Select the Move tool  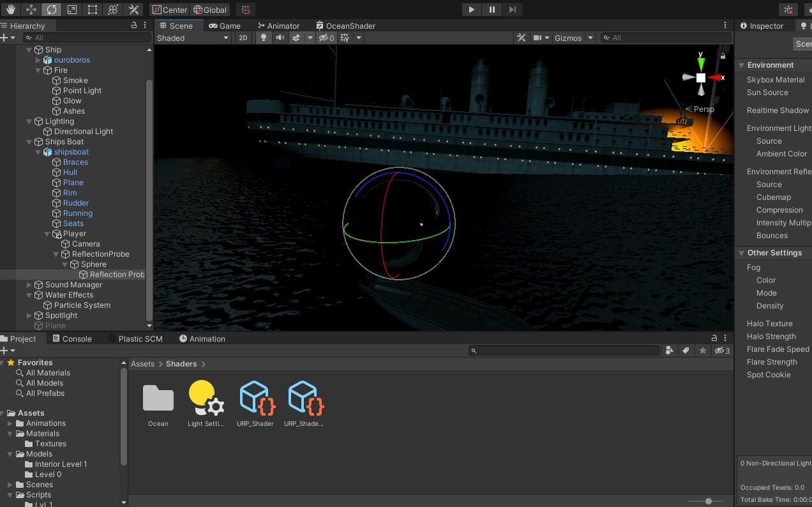[x=31, y=10]
